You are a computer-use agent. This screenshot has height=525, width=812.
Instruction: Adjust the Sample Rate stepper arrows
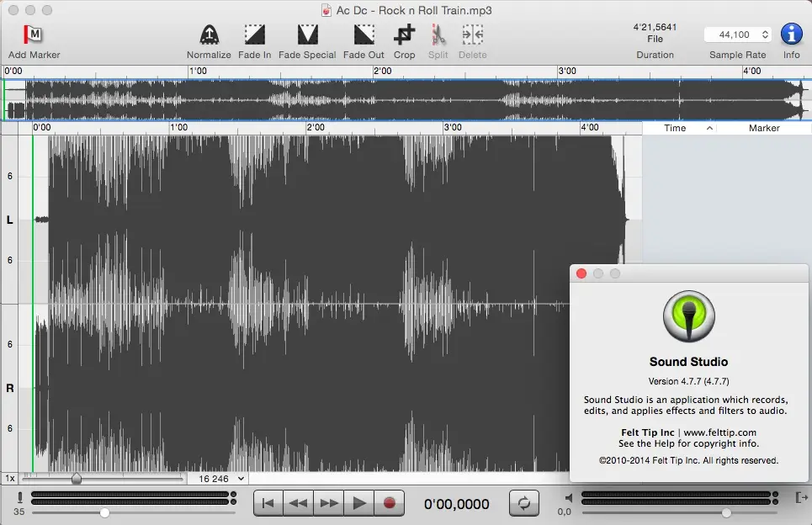tap(765, 34)
